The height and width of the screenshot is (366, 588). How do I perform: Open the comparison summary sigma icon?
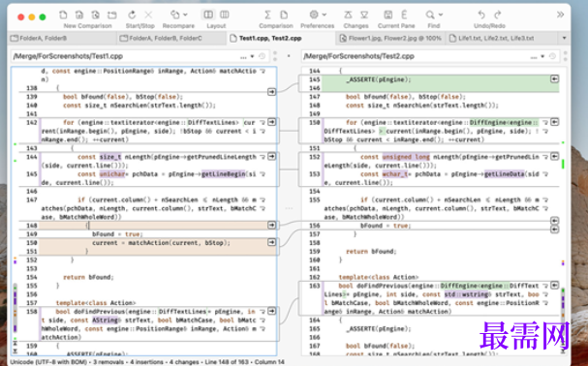point(267,15)
